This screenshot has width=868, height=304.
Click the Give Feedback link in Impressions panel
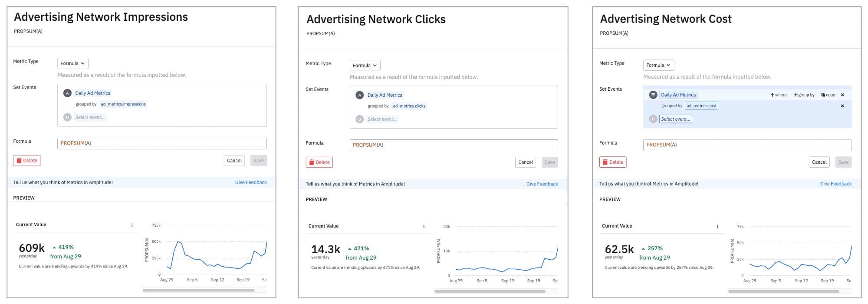tap(250, 182)
